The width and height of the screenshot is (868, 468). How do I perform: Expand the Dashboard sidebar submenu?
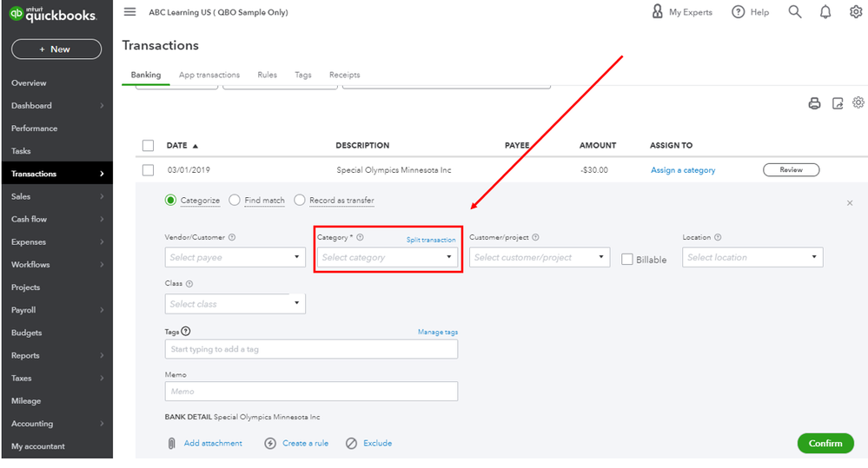102,106
